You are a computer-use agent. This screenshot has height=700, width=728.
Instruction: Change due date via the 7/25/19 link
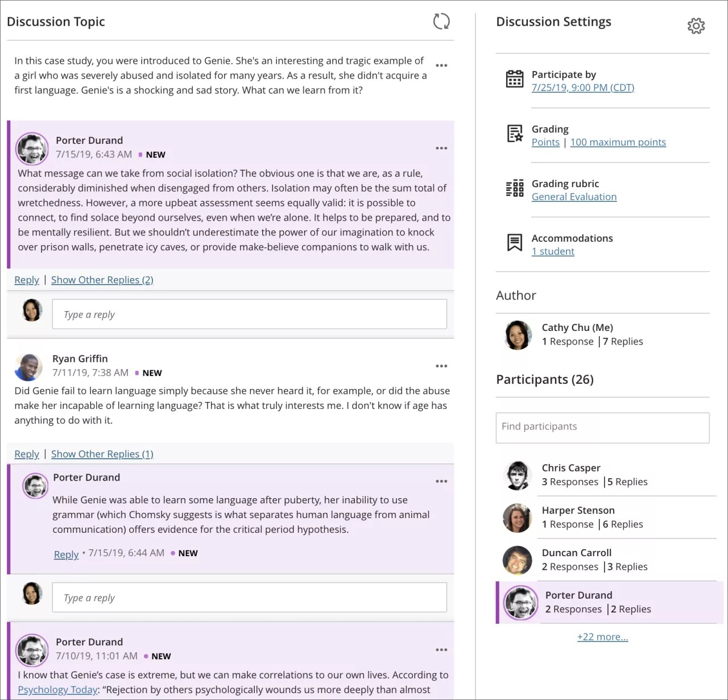[582, 87]
